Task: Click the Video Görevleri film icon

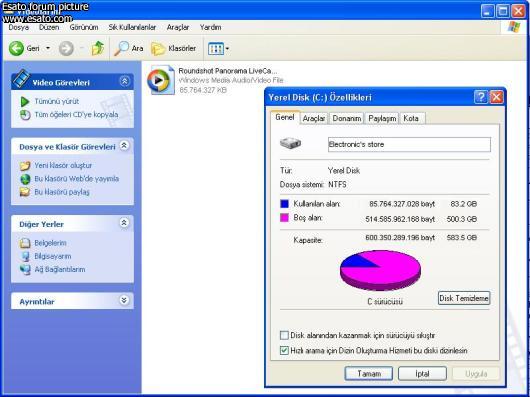Action: 21,78
